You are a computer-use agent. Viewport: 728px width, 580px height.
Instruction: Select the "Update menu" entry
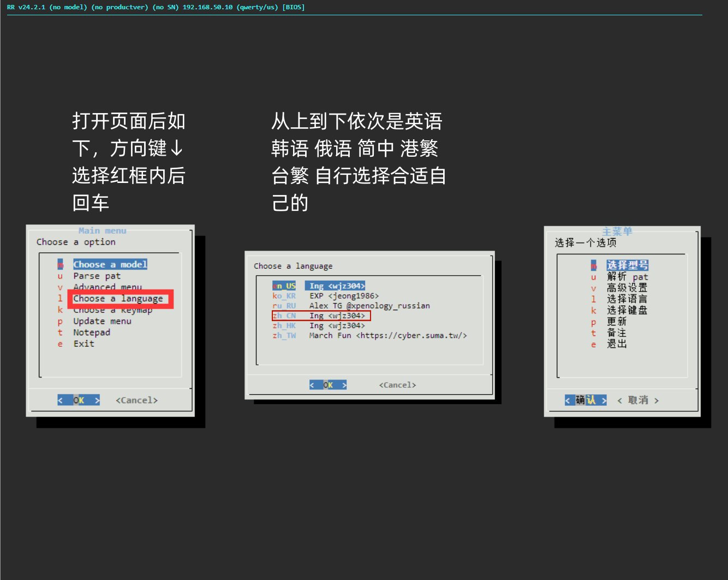pos(102,321)
